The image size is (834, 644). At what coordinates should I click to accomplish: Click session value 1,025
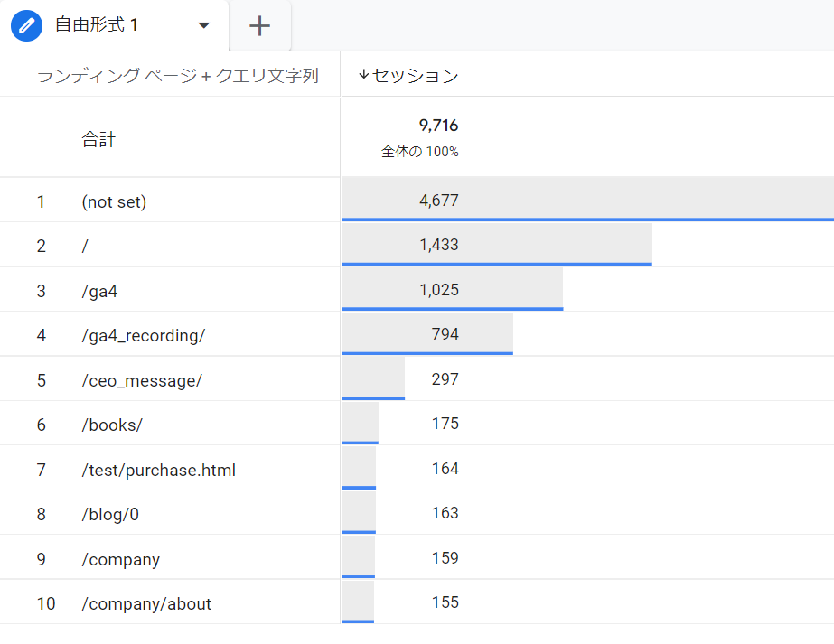[439, 290]
